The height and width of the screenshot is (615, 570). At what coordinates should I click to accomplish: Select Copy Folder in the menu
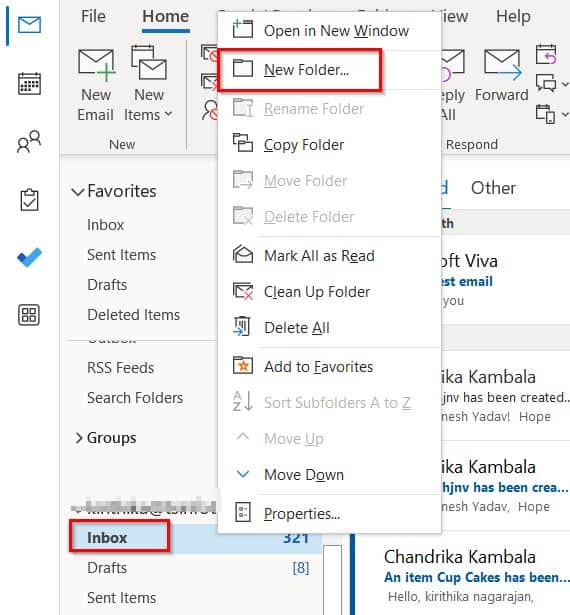pyautogui.click(x=330, y=145)
